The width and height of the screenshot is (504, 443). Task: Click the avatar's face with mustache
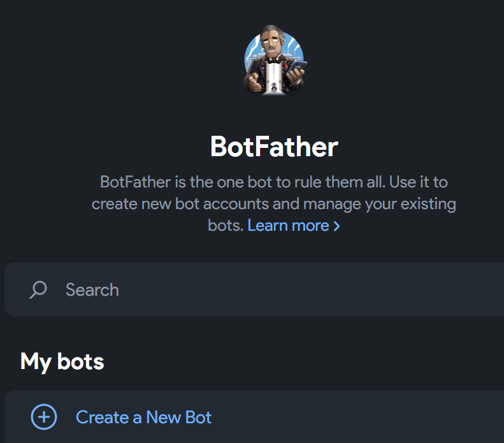(271, 46)
